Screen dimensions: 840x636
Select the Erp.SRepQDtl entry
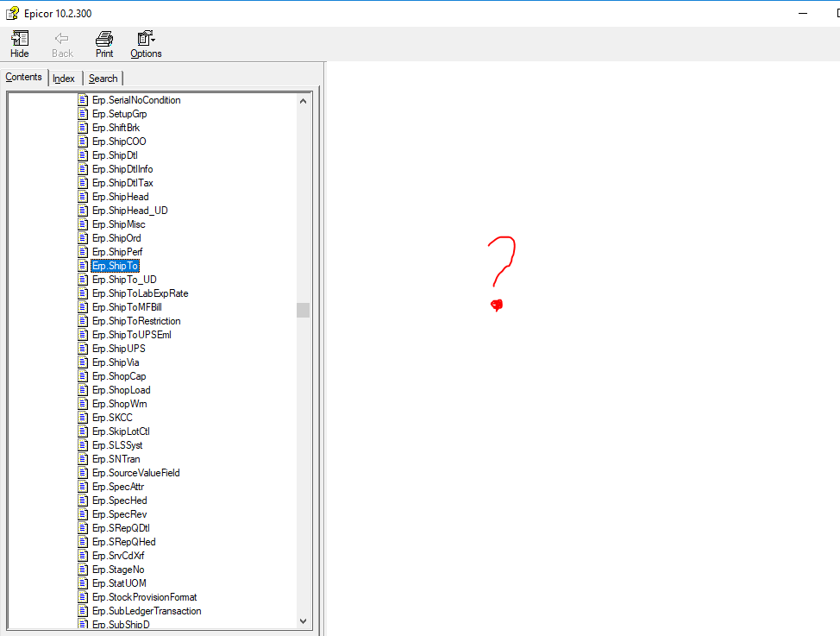(121, 528)
